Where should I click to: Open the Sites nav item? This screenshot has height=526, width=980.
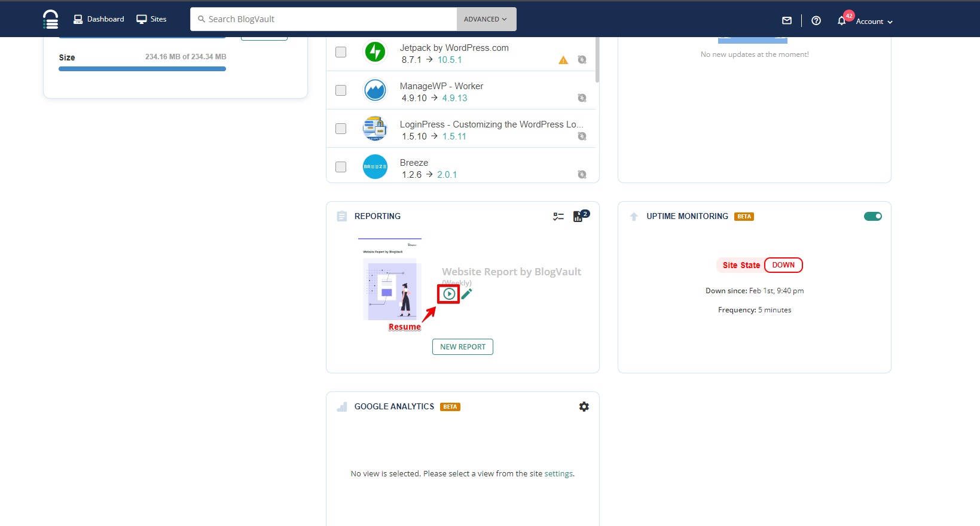coord(151,19)
